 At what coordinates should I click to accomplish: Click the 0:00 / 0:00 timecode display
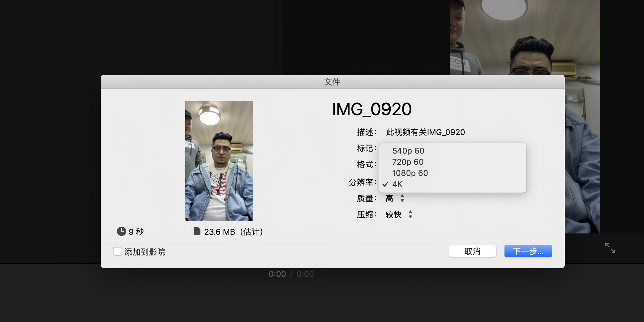tap(291, 274)
